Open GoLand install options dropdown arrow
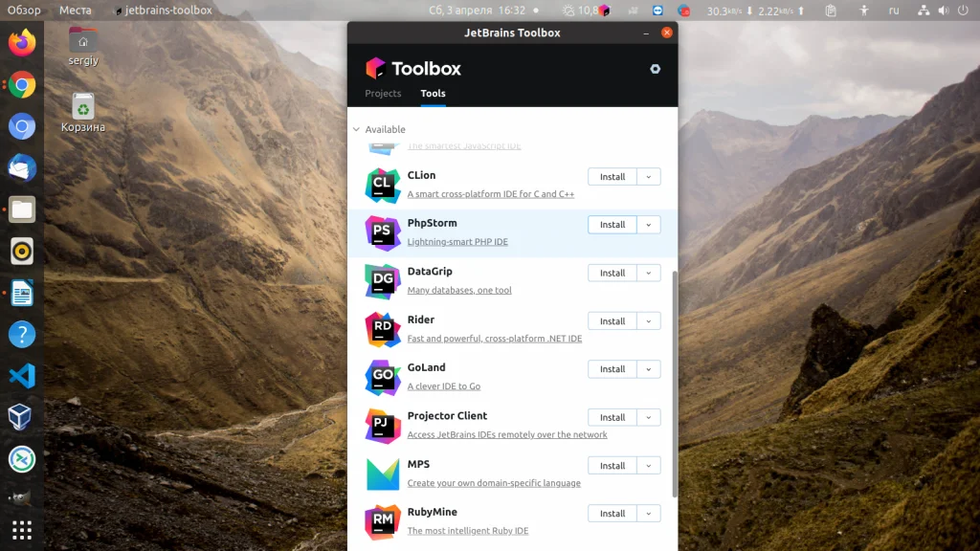 click(x=649, y=369)
